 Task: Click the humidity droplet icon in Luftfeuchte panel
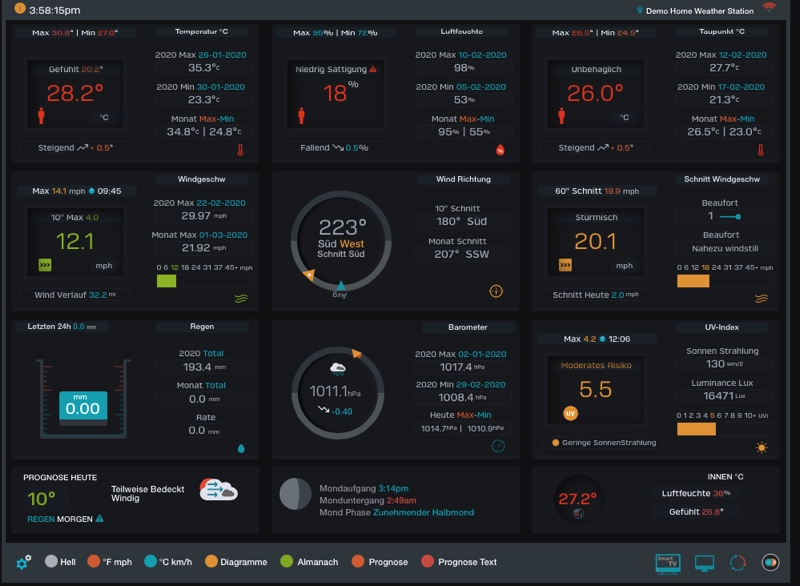point(500,151)
